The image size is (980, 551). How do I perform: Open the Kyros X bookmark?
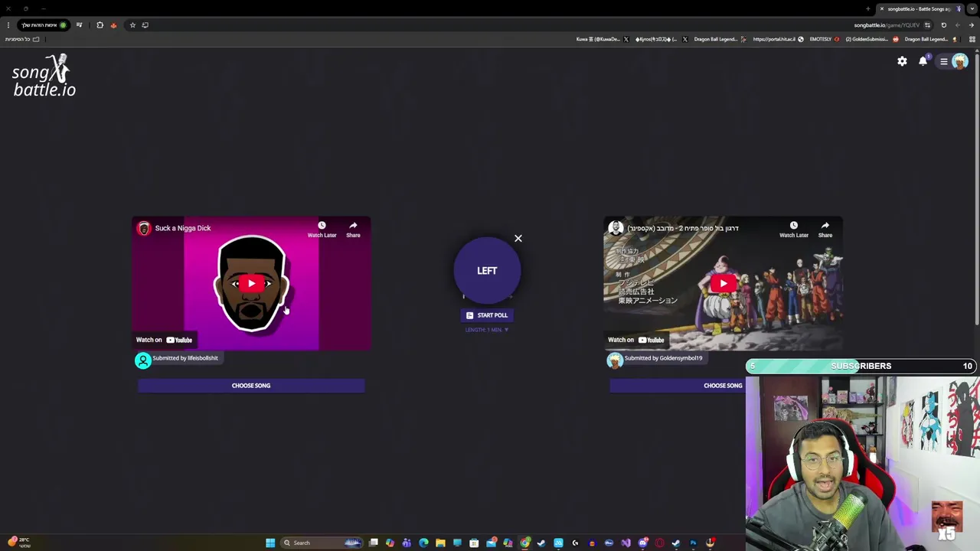point(661,39)
